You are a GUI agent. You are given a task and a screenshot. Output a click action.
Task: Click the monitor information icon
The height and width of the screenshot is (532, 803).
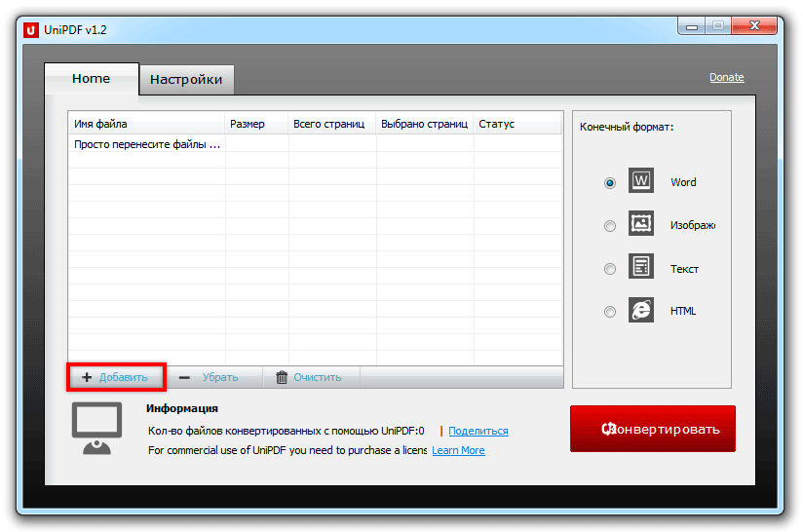click(x=96, y=428)
